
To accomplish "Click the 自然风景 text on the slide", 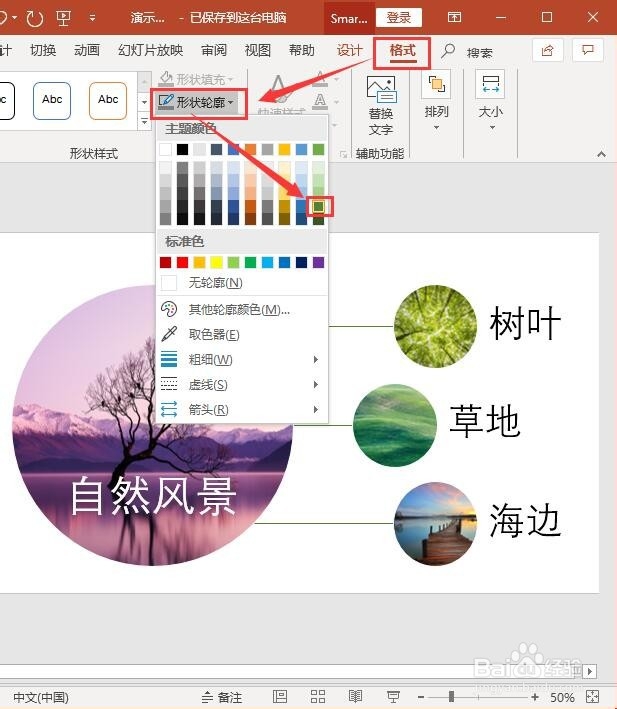I will 153,497.
